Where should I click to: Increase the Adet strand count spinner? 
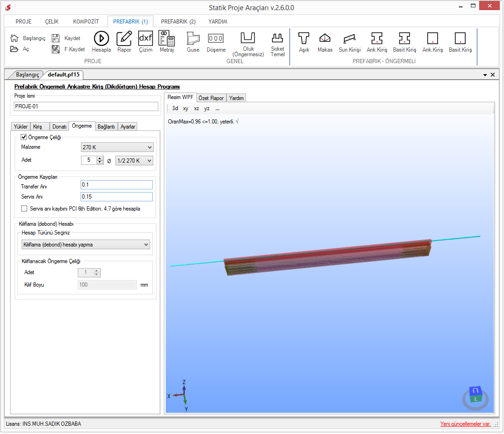[x=100, y=158]
